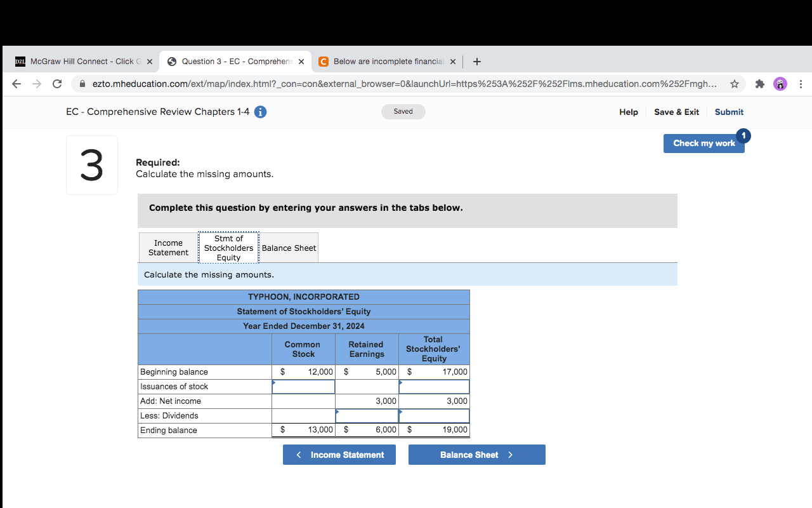
Task: Click the Check my work badge 1
Action: click(x=744, y=135)
